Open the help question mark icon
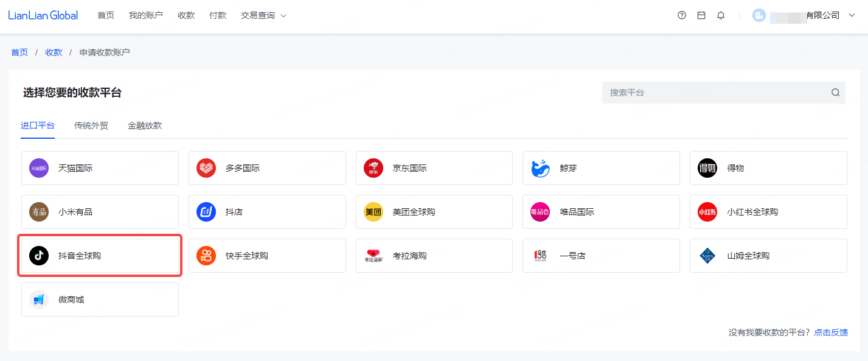Viewport: 868px width, 361px height. coord(682,15)
